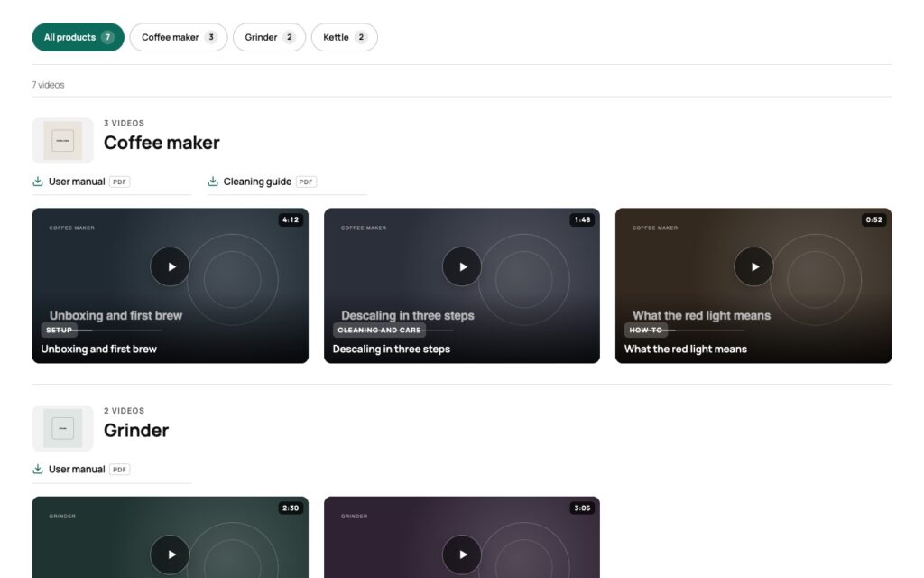Click the Coffee maker section heading

(x=162, y=143)
